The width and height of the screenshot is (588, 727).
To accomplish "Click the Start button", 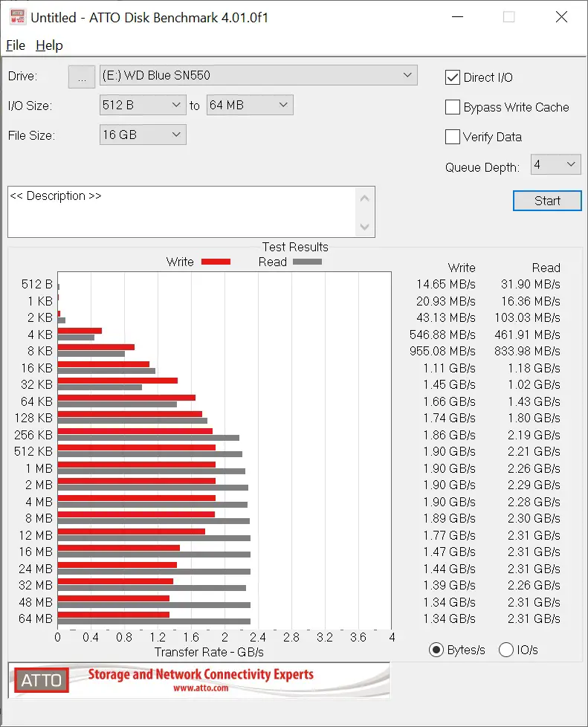I will pos(547,201).
